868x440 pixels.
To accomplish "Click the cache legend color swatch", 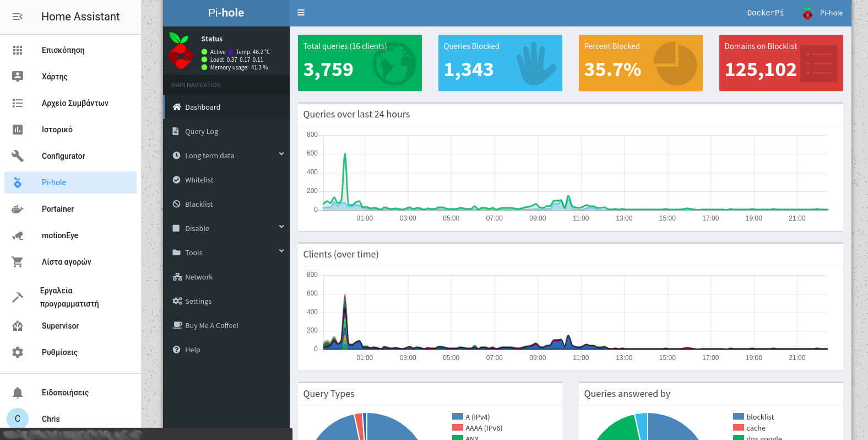I will click(x=739, y=427).
